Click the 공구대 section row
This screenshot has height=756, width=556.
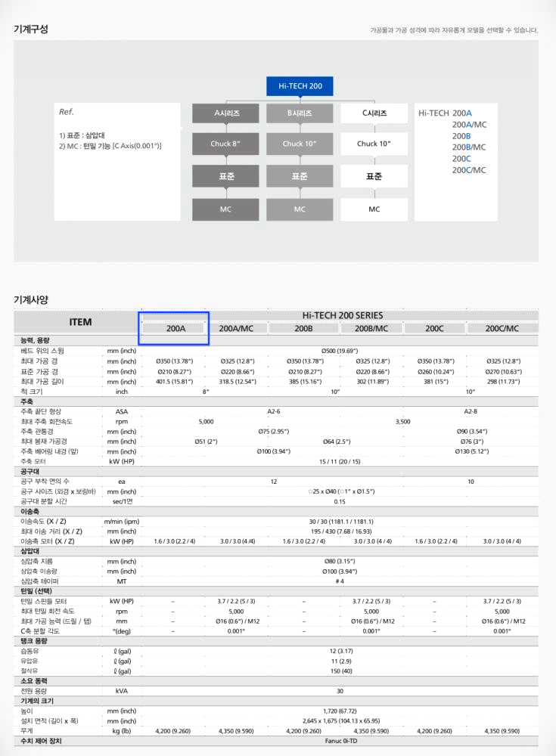(x=276, y=472)
